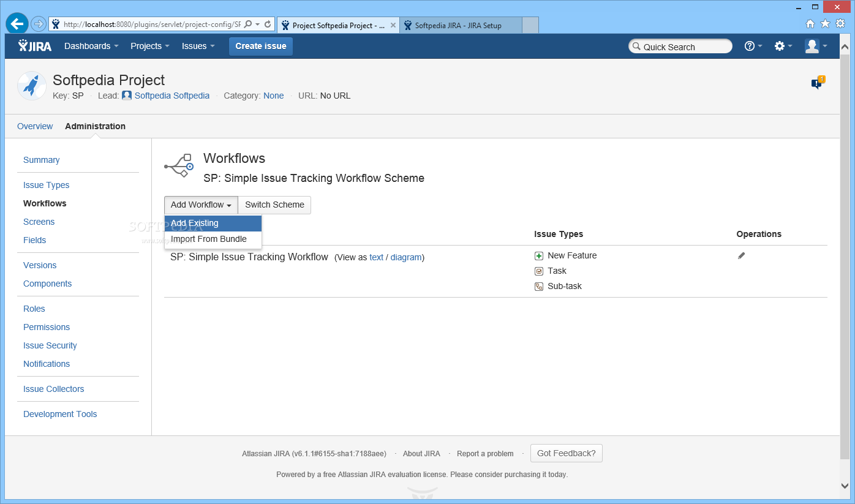Open Roles in the sidebar

point(34,309)
